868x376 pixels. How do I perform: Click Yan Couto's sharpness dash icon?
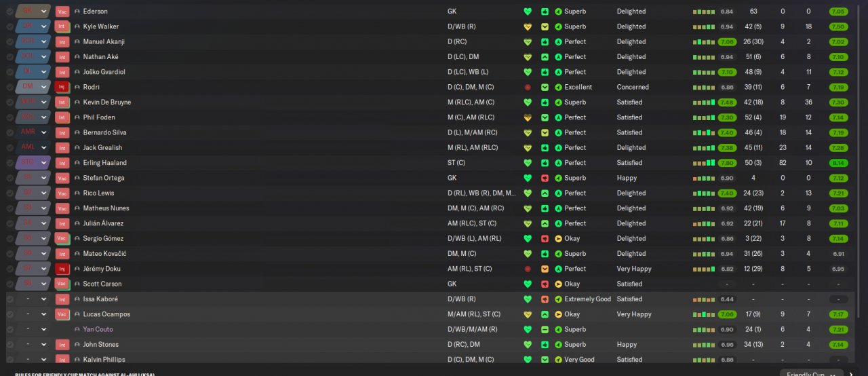[x=545, y=329]
